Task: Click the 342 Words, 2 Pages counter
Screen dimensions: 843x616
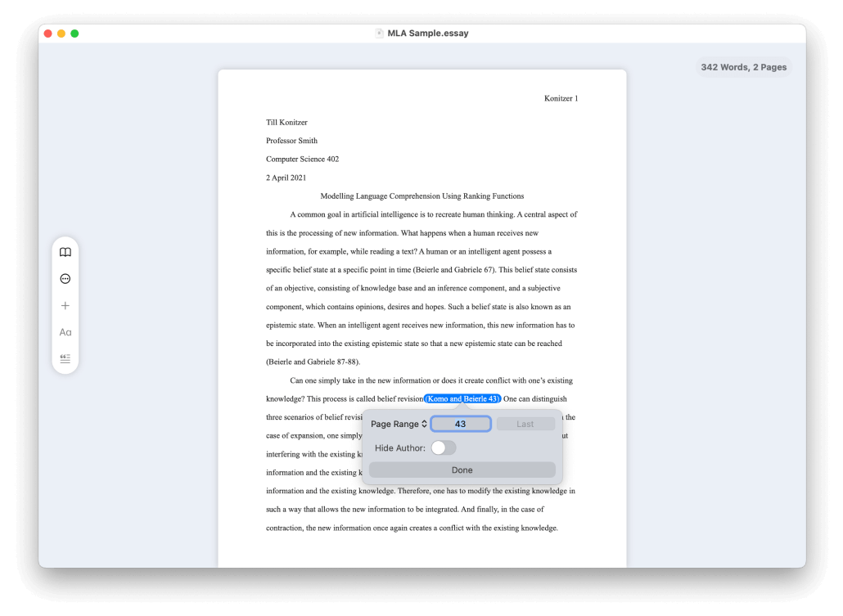Action: 743,67
